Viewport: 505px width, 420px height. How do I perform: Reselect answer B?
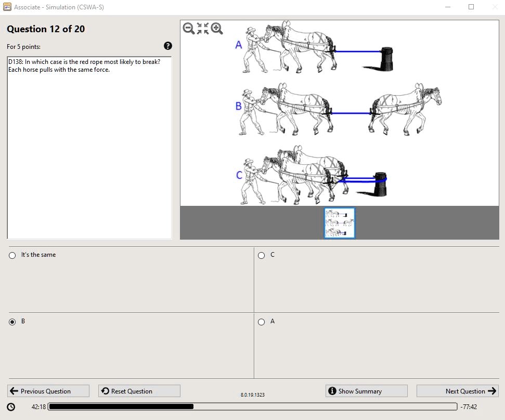coord(11,321)
